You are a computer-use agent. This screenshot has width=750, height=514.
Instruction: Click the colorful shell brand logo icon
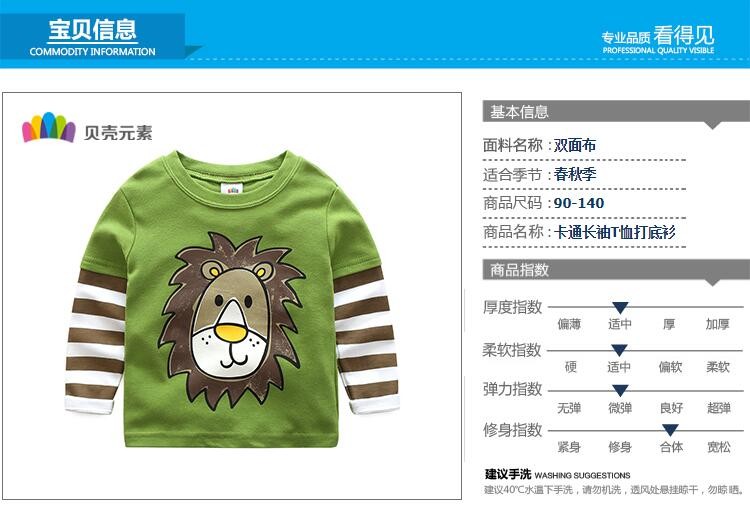click(49, 127)
